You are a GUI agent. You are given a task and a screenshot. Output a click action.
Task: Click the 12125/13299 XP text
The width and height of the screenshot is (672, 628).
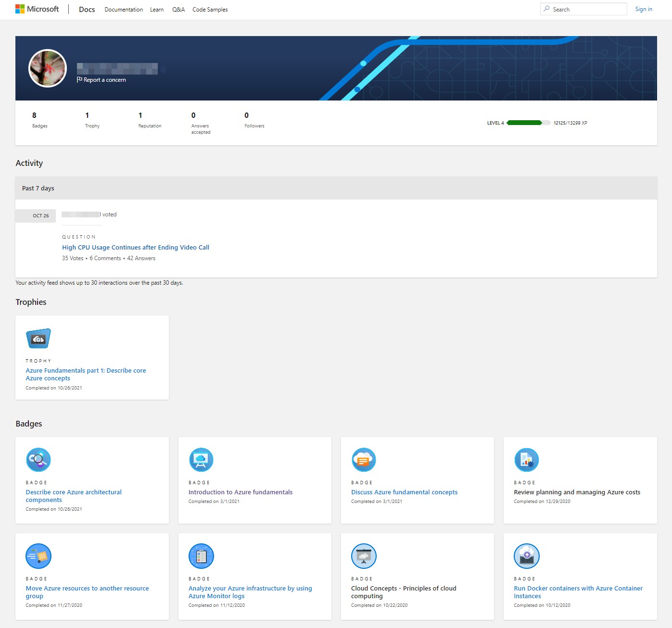coord(571,123)
